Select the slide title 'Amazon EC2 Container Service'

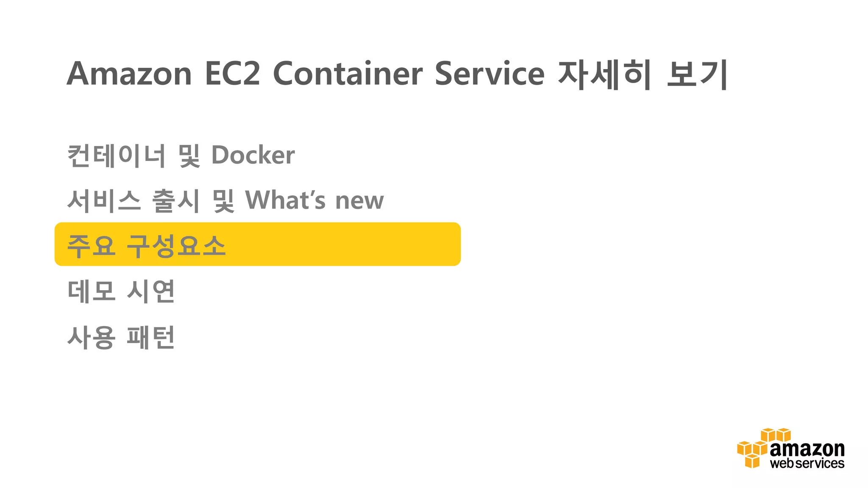(305, 74)
